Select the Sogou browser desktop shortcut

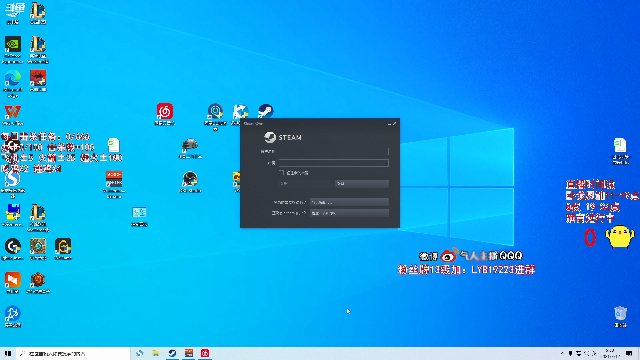tap(13, 184)
